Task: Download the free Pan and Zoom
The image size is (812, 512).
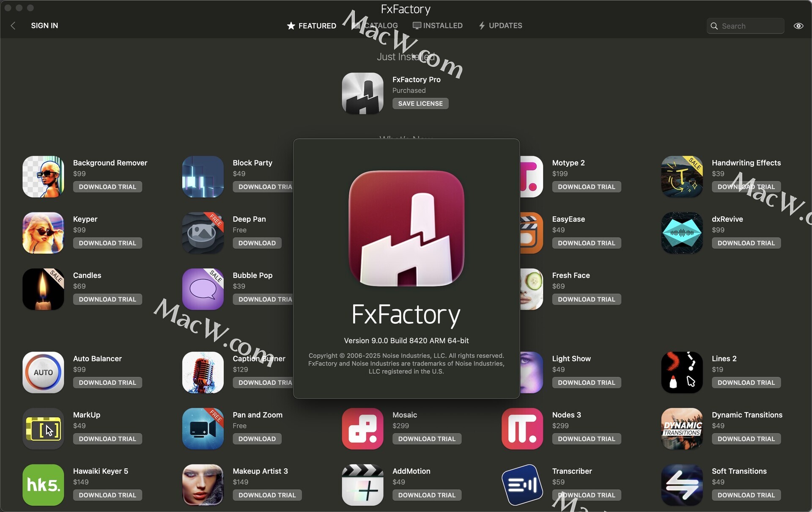Action: tap(257, 439)
